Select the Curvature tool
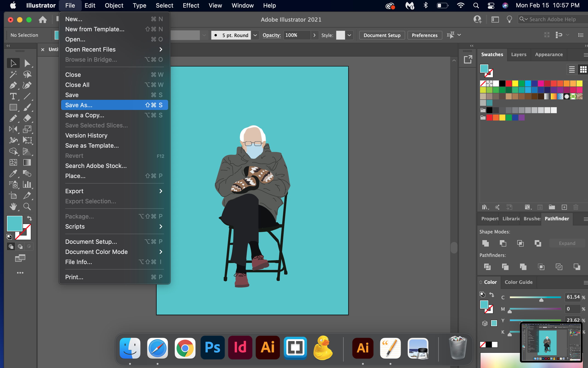Image resolution: width=588 pixels, height=368 pixels. [x=27, y=85]
